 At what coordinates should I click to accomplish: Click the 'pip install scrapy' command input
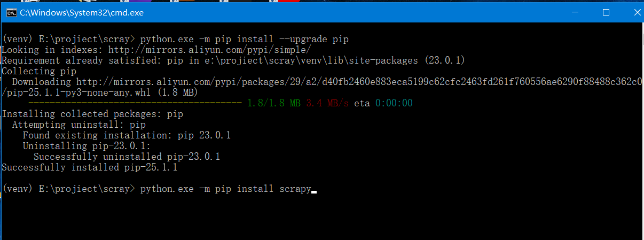click(x=225, y=189)
